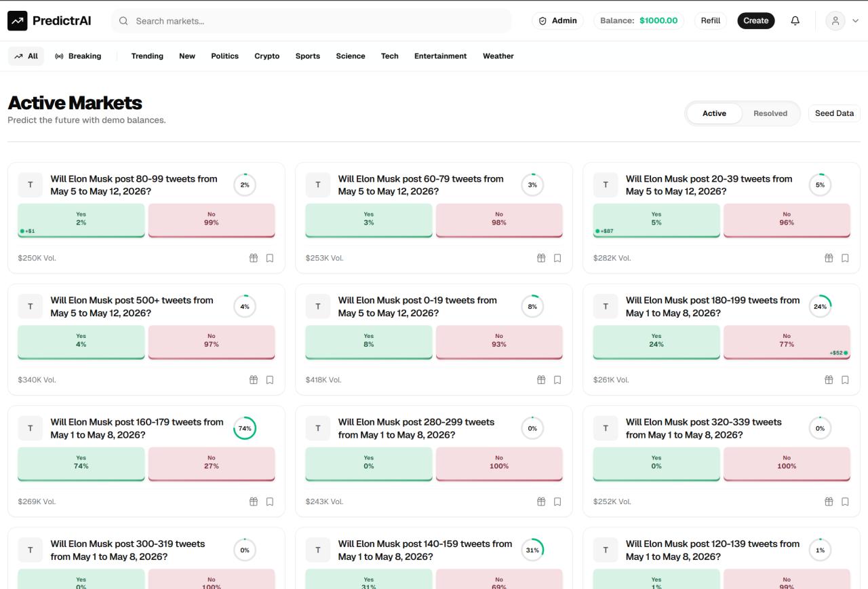The height and width of the screenshot is (589, 868).
Task: Click the Create button
Action: tap(756, 21)
